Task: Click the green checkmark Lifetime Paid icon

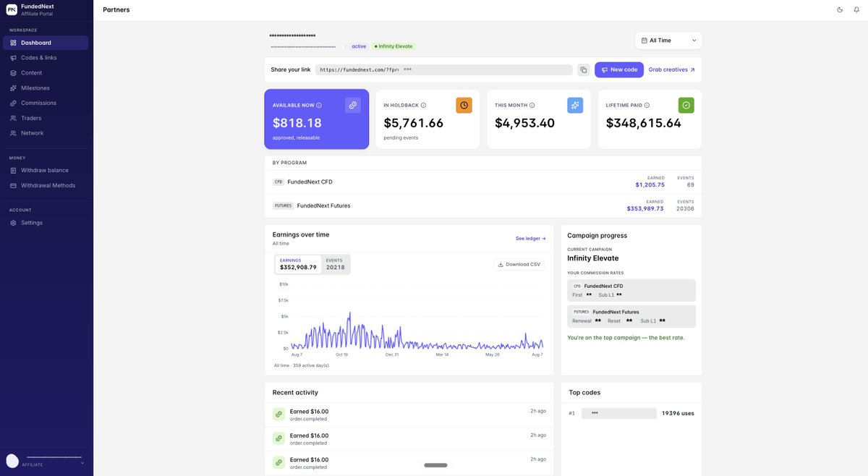Action: (686, 105)
